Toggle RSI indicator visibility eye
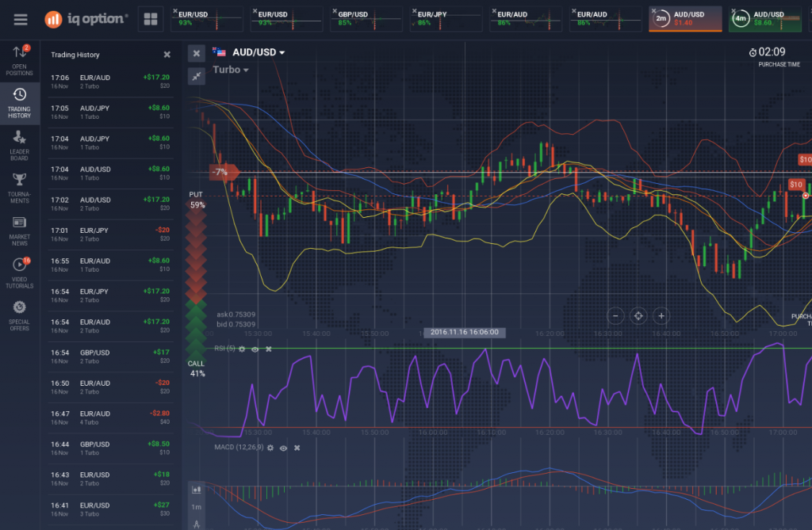The height and width of the screenshot is (530, 812). coord(255,349)
